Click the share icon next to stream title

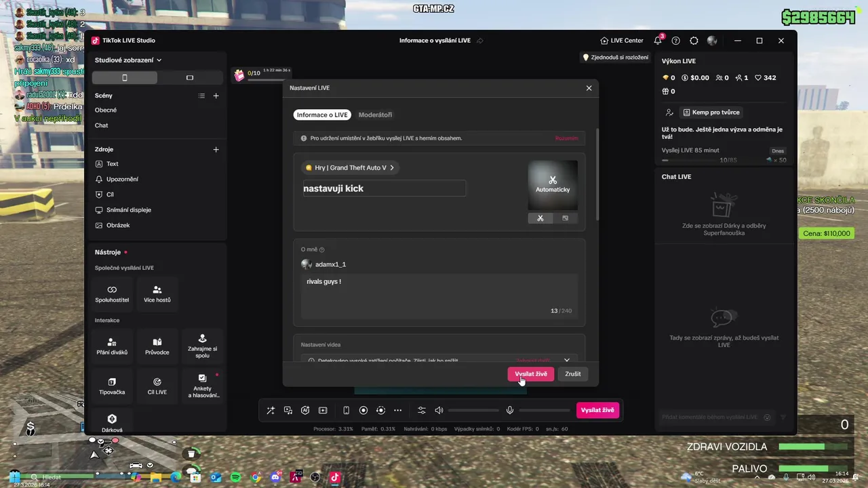(480, 41)
